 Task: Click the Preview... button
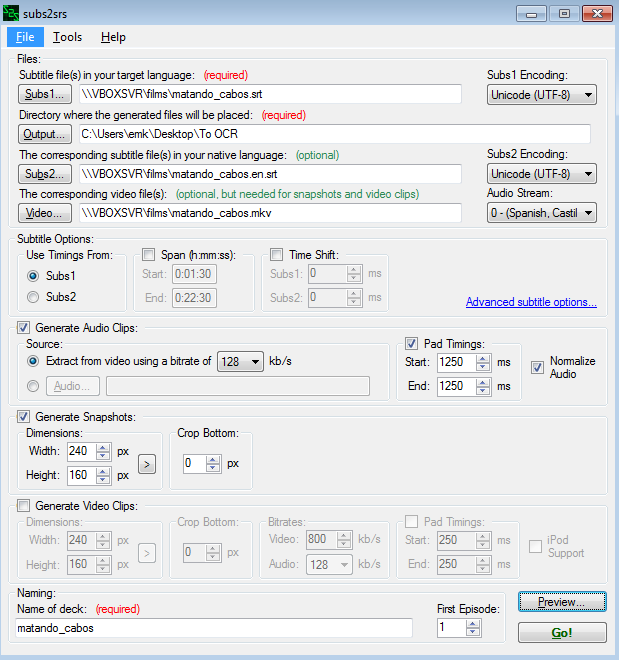562,602
